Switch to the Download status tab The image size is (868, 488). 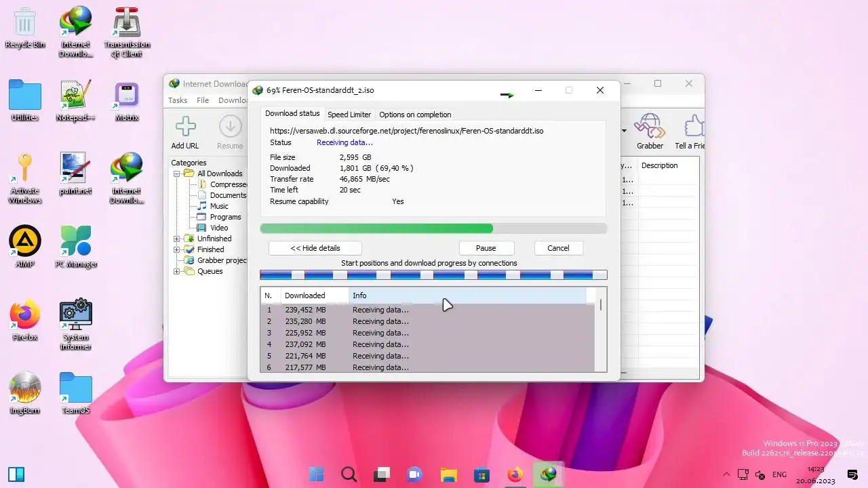pos(292,114)
